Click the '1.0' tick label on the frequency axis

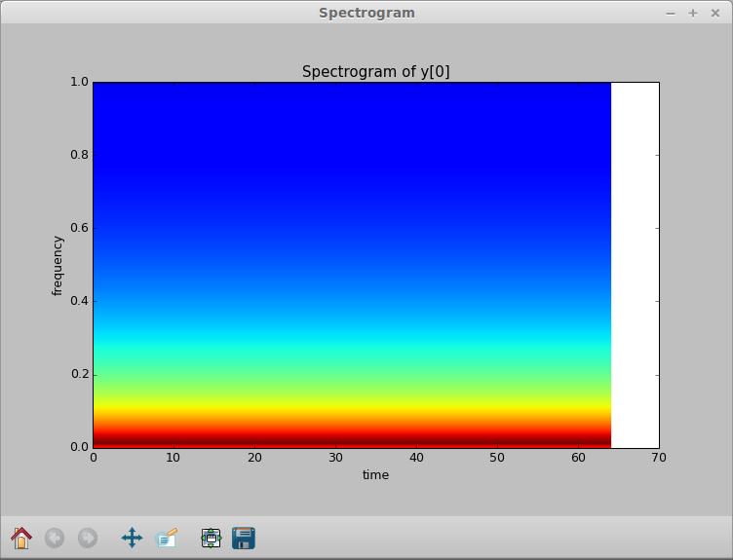pyautogui.click(x=78, y=83)
